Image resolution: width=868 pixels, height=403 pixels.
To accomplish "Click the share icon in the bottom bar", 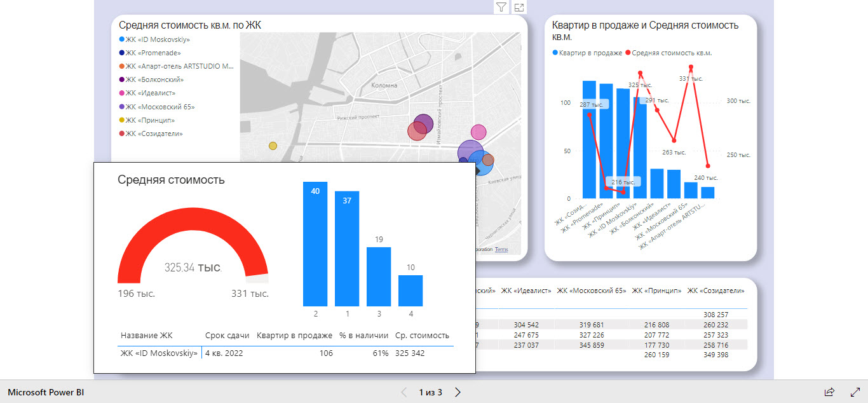I will point(830,392).
